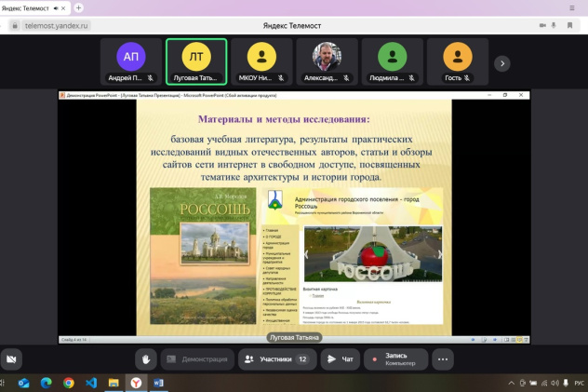Switch PowerPoint to Normal view icon
The width and height of the screenshot is (588, 392).
click(x=507, y=340)
